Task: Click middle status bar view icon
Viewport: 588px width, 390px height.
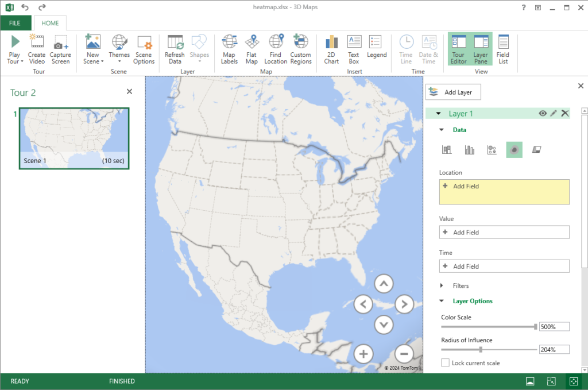Action: (x=551, y=381)
